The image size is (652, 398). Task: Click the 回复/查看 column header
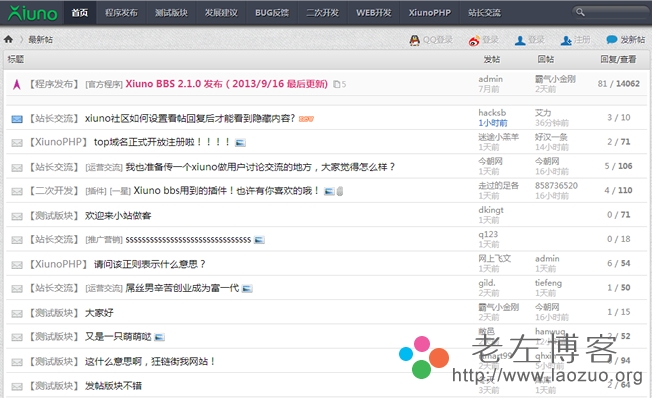click(x=618, y=59)
